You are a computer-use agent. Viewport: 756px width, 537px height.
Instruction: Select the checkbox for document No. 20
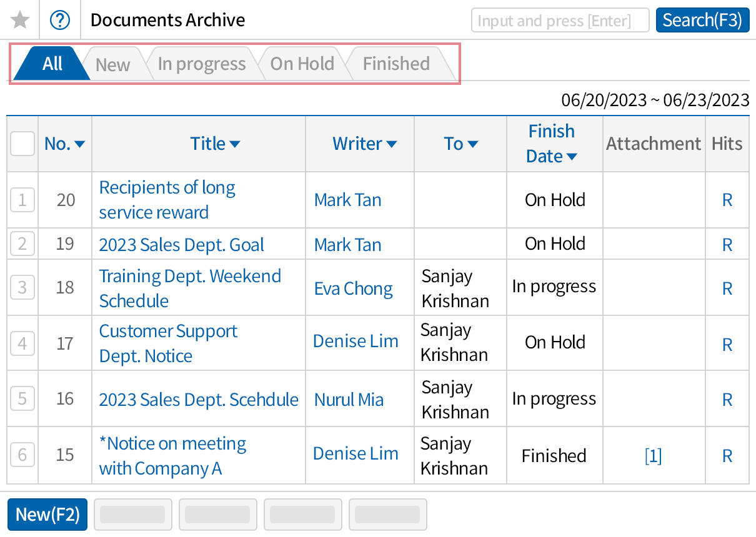click(x=22, y=200)
